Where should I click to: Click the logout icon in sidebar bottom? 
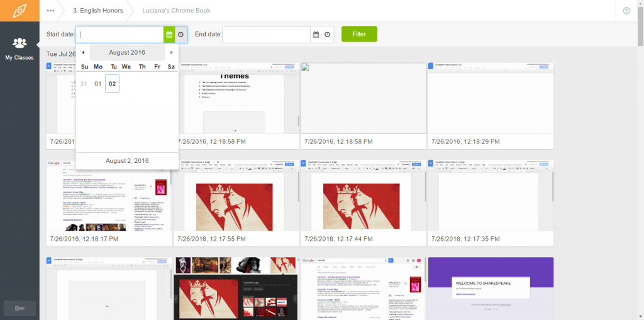[x=19, y=309]
